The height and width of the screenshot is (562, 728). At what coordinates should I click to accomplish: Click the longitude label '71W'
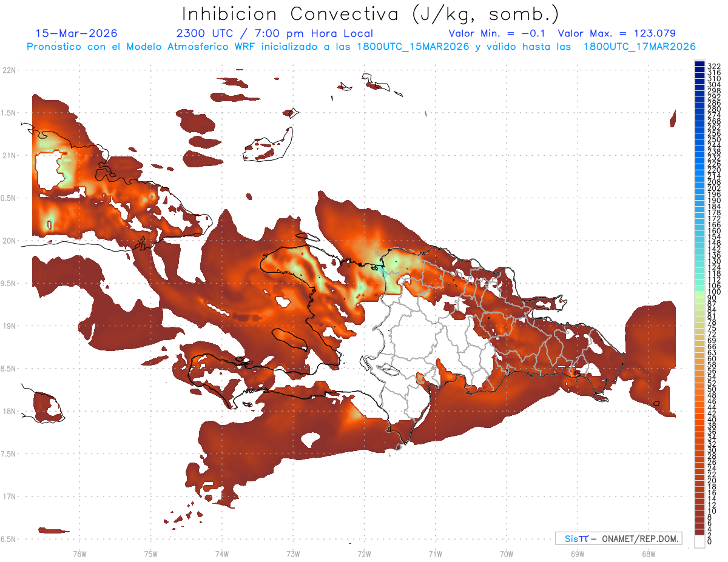(435, 554)
